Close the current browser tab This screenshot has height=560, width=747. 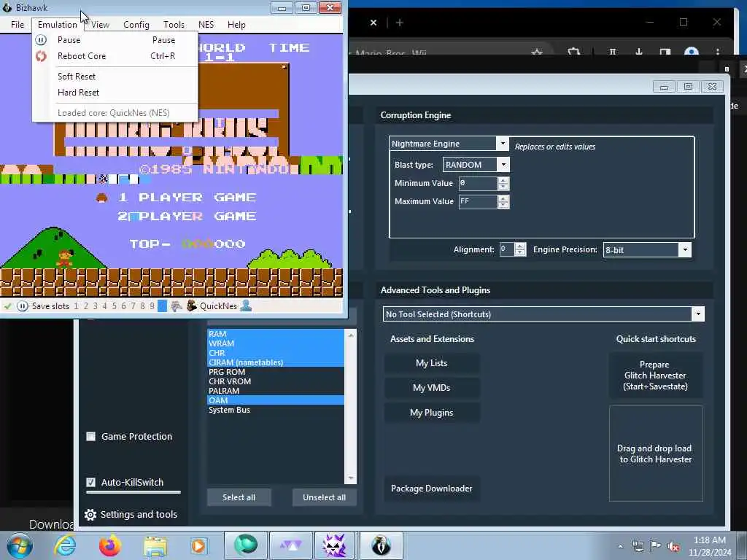373,23
